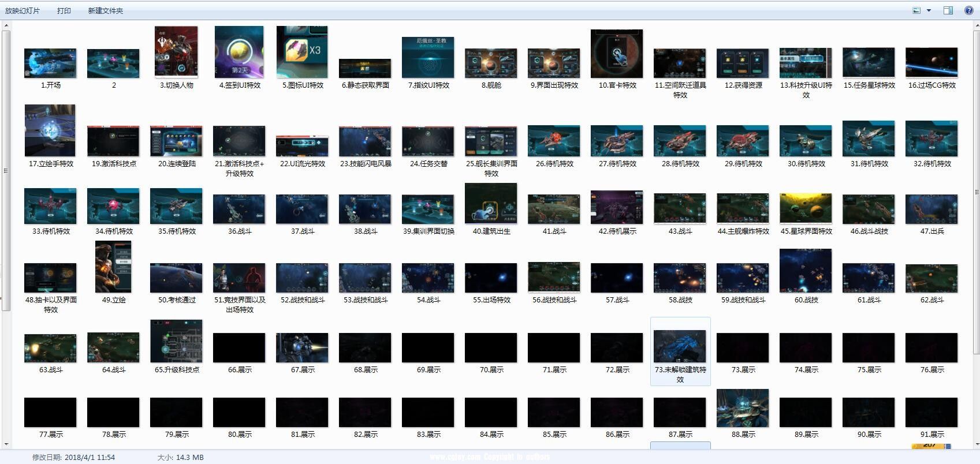Image resolution: width=980 pixels, height=464 pixels.
Task: Click the 19.激活科技点 file name
Action: (x=114, y=163)
